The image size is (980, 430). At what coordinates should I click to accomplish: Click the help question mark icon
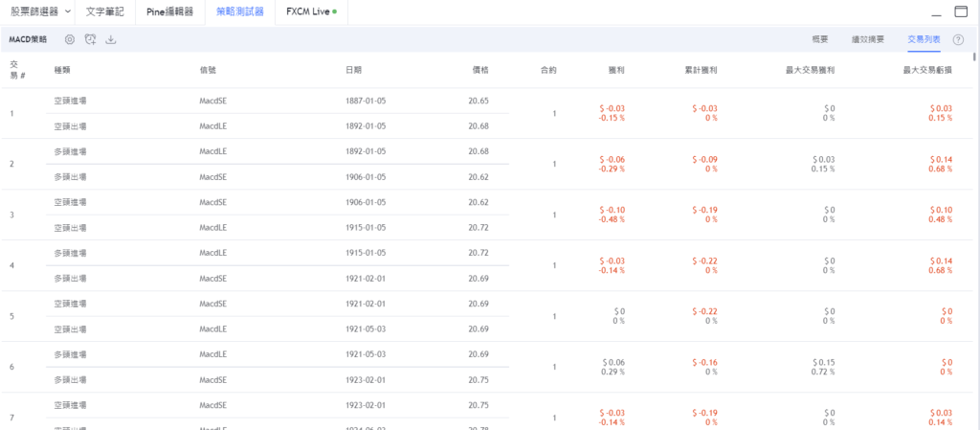(x=958, y=40)
